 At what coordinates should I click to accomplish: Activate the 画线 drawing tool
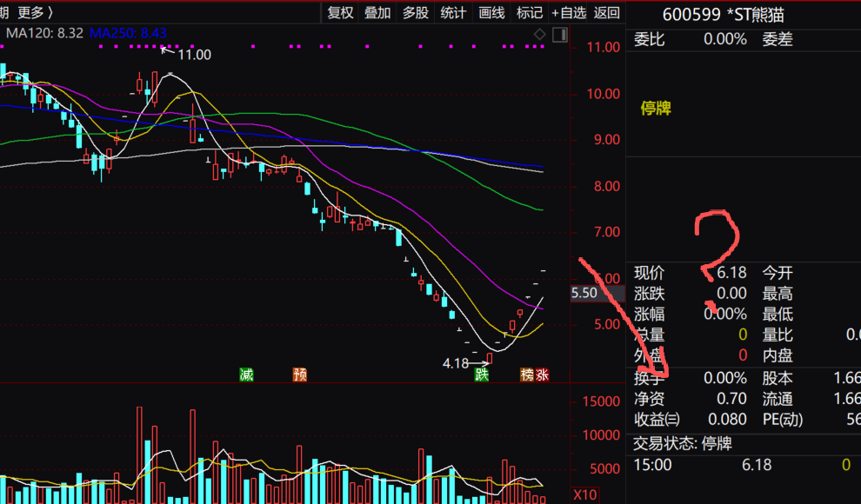(x=491, y=12)
